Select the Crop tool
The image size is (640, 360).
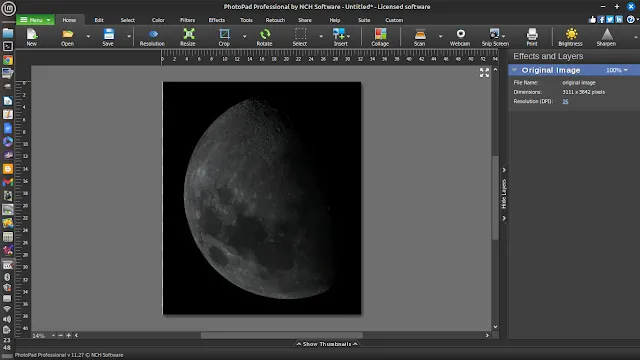tap(224, 37)
